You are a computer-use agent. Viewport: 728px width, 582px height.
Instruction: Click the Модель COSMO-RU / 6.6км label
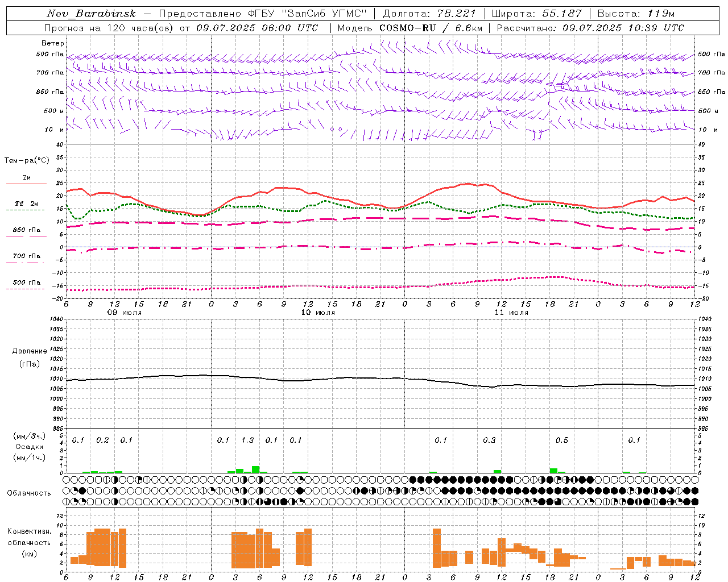[x=410, y=28]
